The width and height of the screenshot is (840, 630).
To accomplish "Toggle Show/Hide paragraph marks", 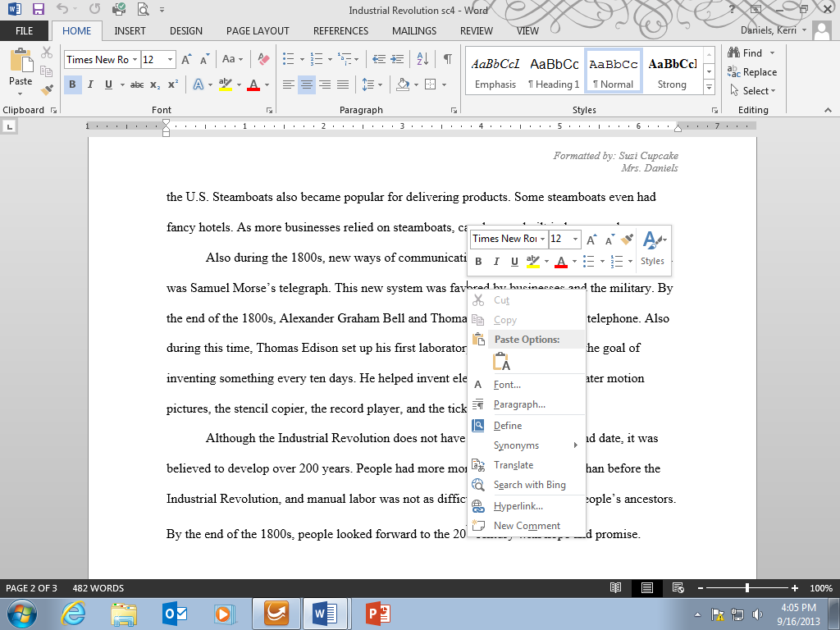I will (x=447, y=59).
